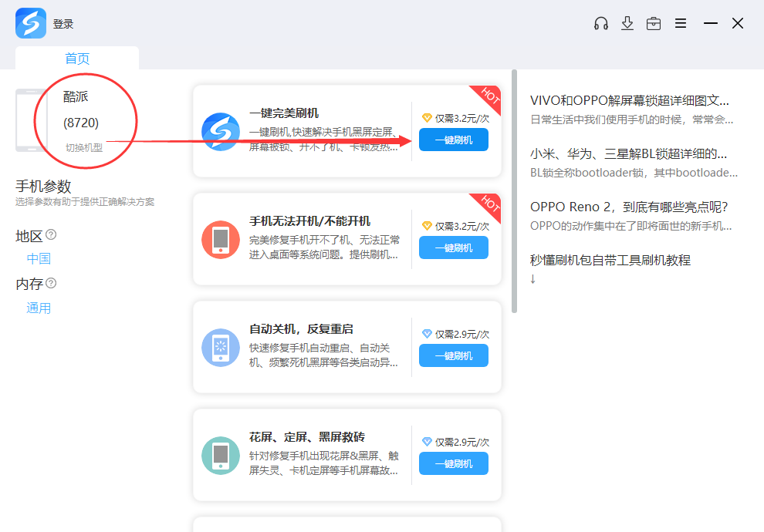This screenshot has height=532, width=764.
Task: Click the 一键完美刷机 title
Action: click(x=284, y=113)
